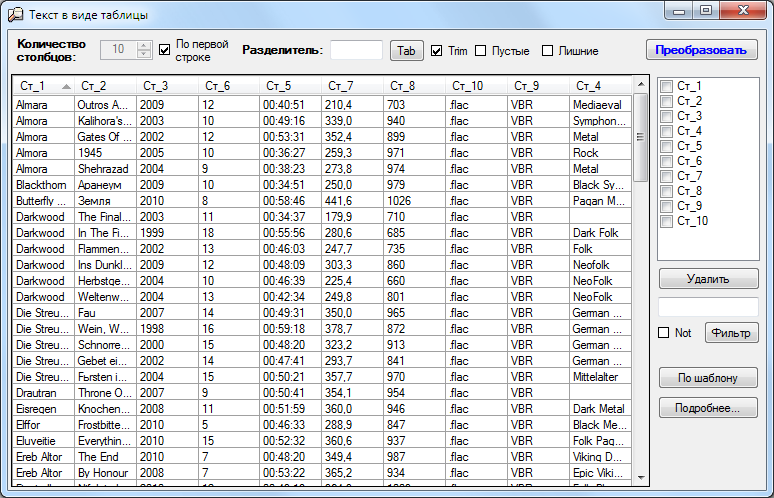The width and height of the screenshot is (774, 498).
Task: Sort by the Ст_10 column header
Action: point(476,86)
